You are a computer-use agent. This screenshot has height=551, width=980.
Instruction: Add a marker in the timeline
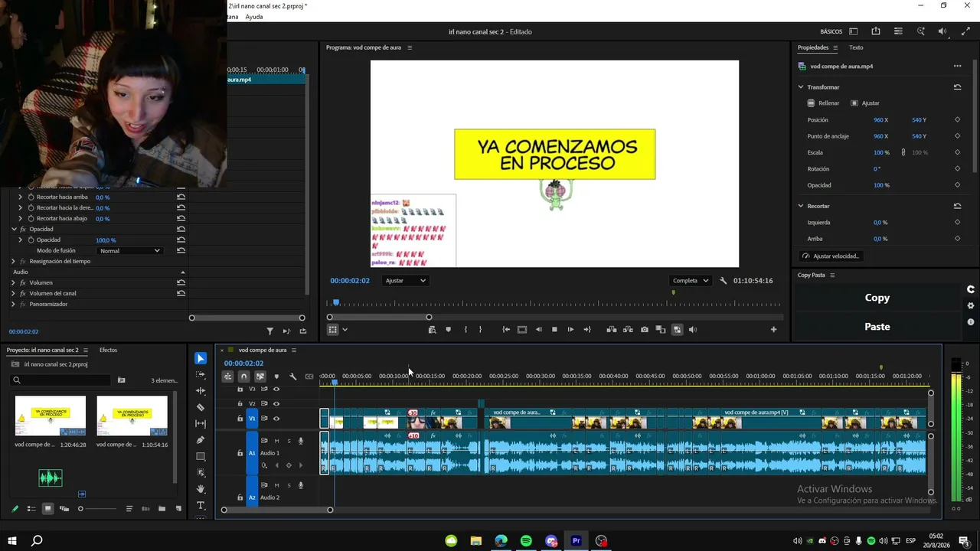click(x=276, y=377)
